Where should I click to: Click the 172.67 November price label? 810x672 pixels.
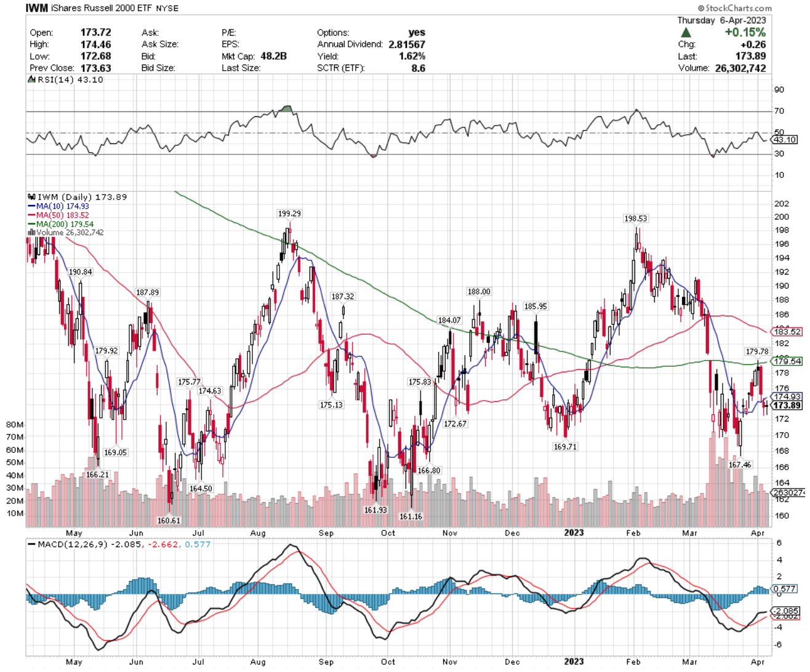455,424
